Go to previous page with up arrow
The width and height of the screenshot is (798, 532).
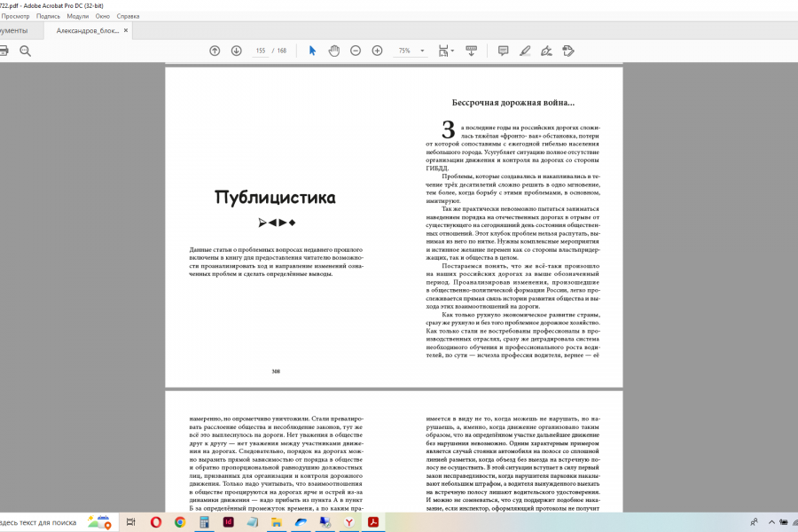[215, 51]
